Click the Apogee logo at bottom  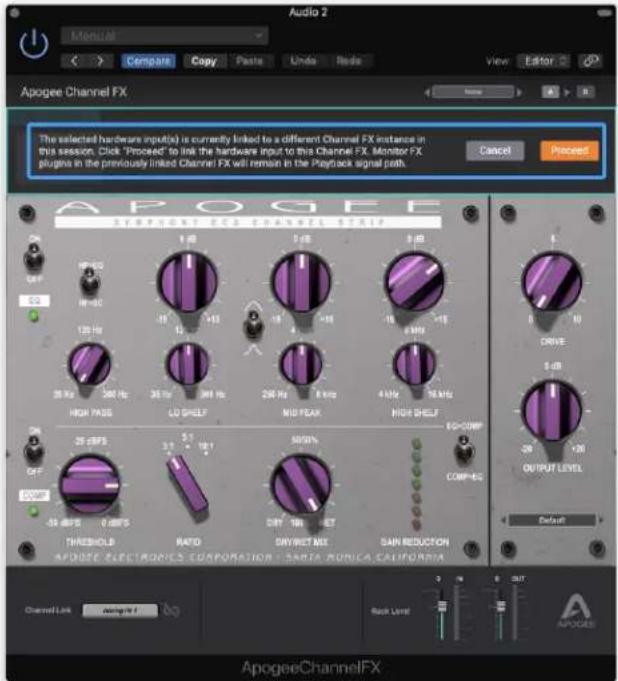pyautogui.click(x=575, y=612)
